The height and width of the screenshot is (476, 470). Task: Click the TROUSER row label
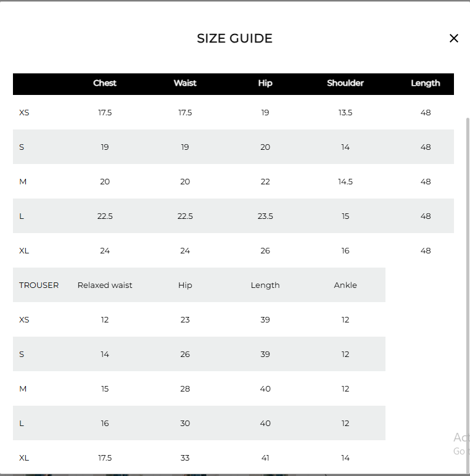(39, 285)
